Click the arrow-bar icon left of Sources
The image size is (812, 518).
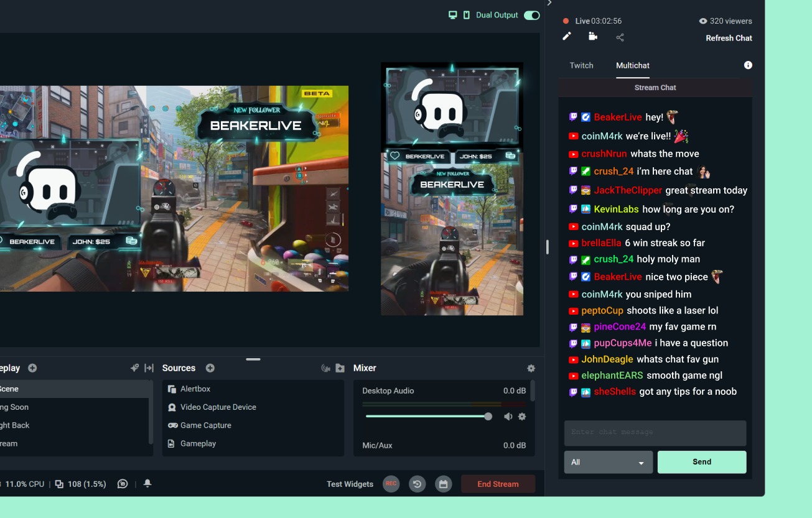coord(149,368)
